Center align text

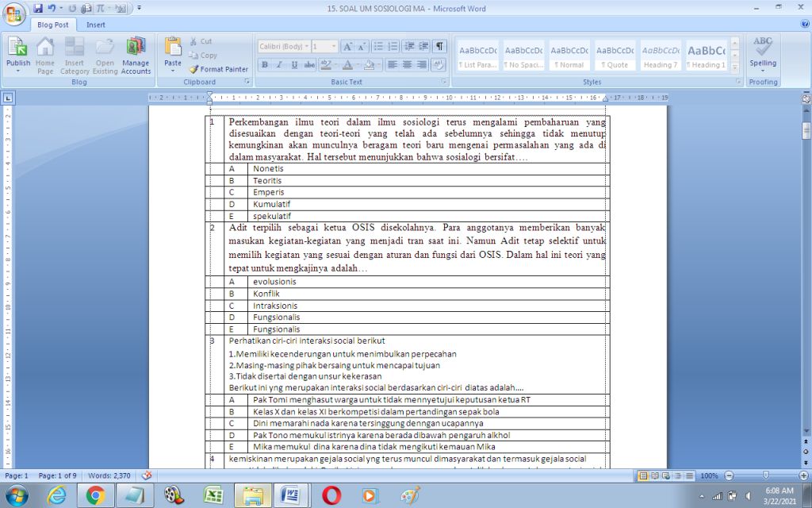click(407, 65)
